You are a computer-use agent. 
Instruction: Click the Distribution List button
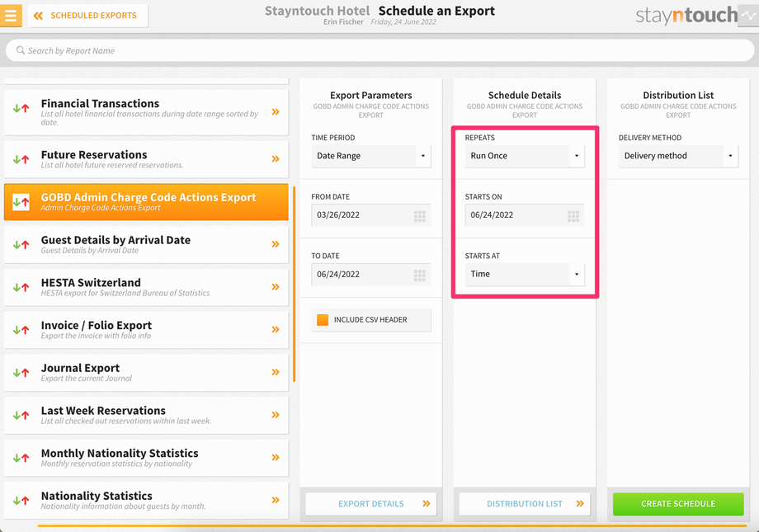(525, 504)
